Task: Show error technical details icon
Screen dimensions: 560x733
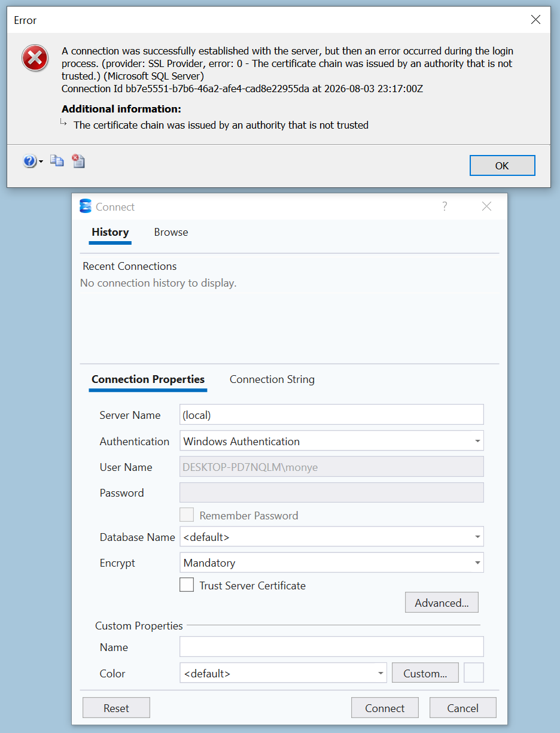Action: [x=78, y=160]
